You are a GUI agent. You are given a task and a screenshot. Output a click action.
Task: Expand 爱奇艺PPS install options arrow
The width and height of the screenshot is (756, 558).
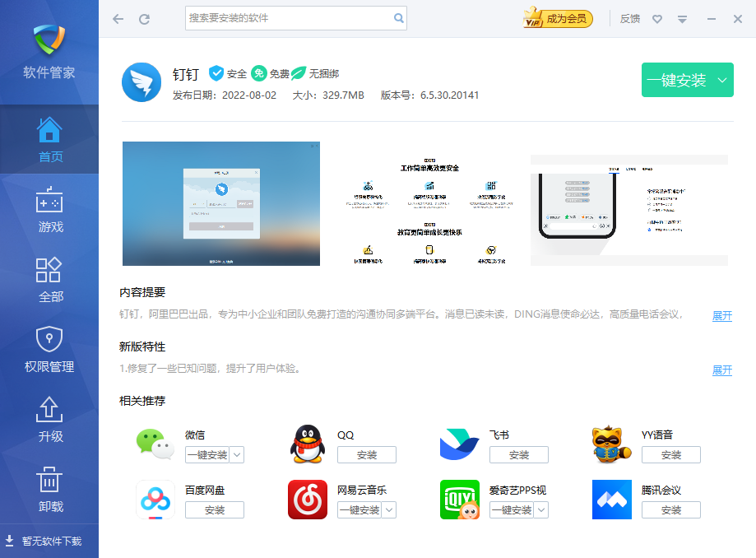(541, 509)
